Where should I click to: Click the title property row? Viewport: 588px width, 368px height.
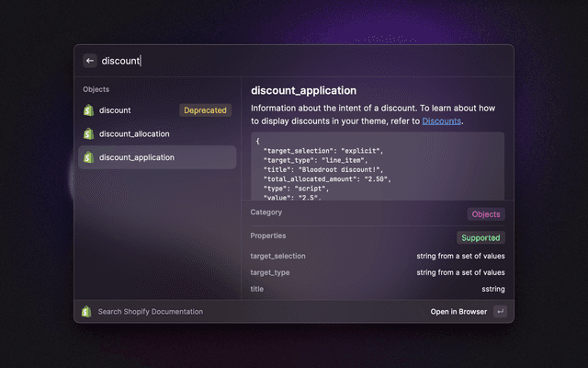click(377, 289)
